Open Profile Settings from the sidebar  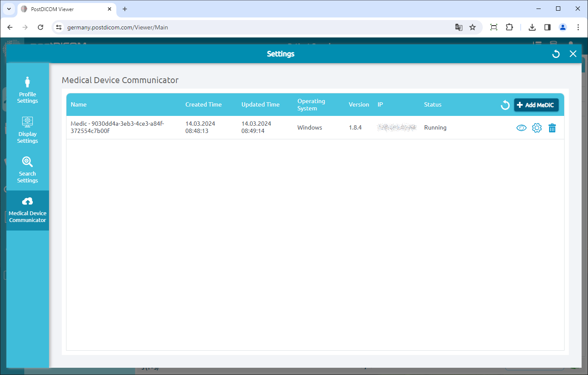pos(27,89)
